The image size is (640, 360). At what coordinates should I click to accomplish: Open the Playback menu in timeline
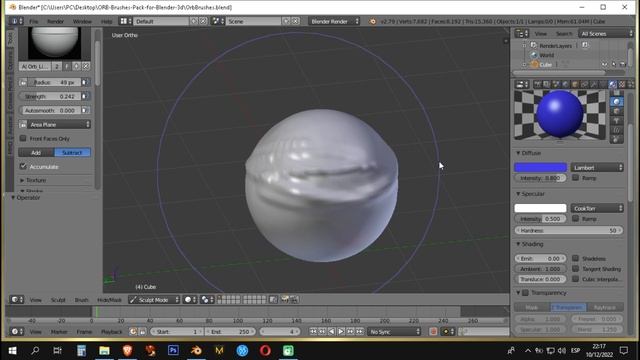(111, 332)
